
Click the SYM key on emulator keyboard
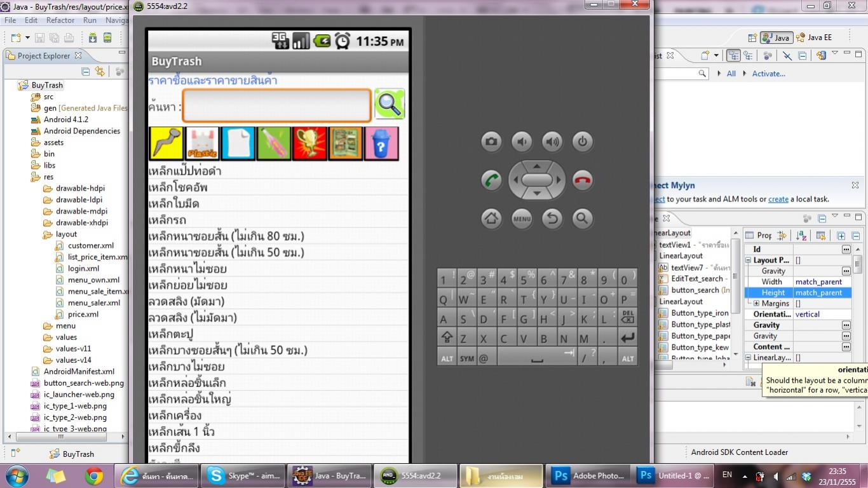coord(467,358)
